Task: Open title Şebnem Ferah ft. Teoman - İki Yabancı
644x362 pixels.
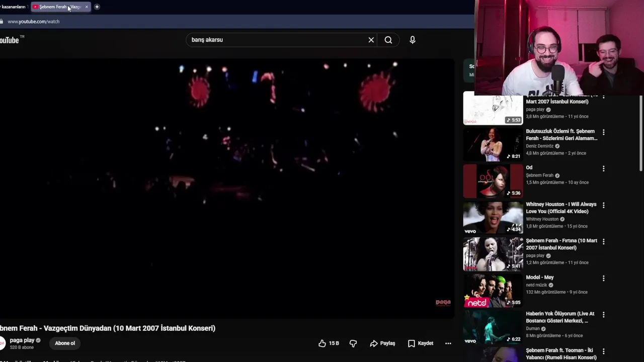Action: tap(561, 354)
